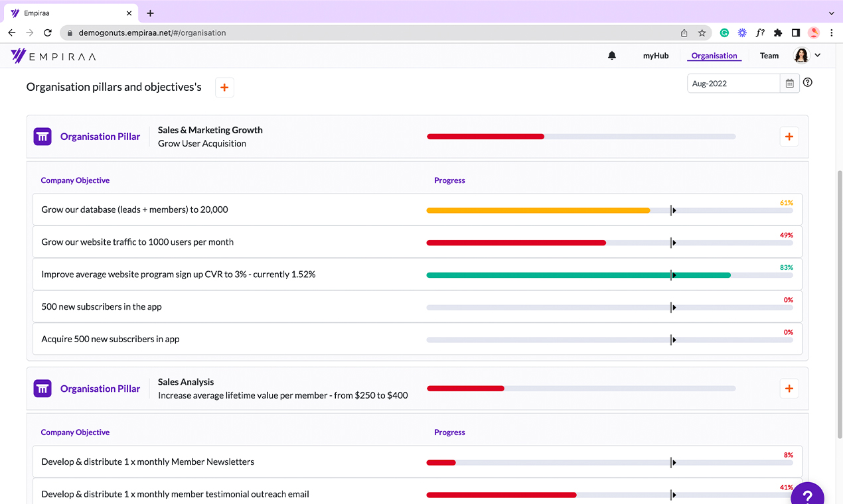843x504 pixels.
Task: Select the Organisation tab
Action: coord(714,56)
